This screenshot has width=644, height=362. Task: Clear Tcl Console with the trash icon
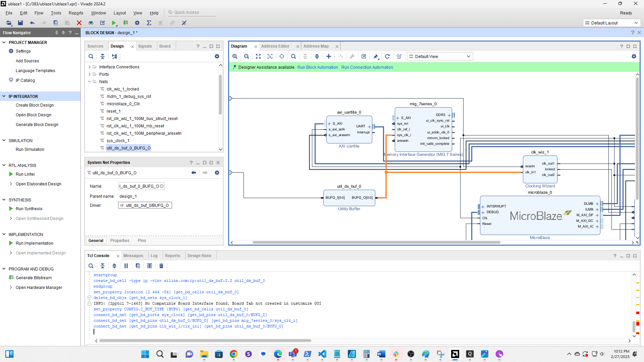pos(161,266)
